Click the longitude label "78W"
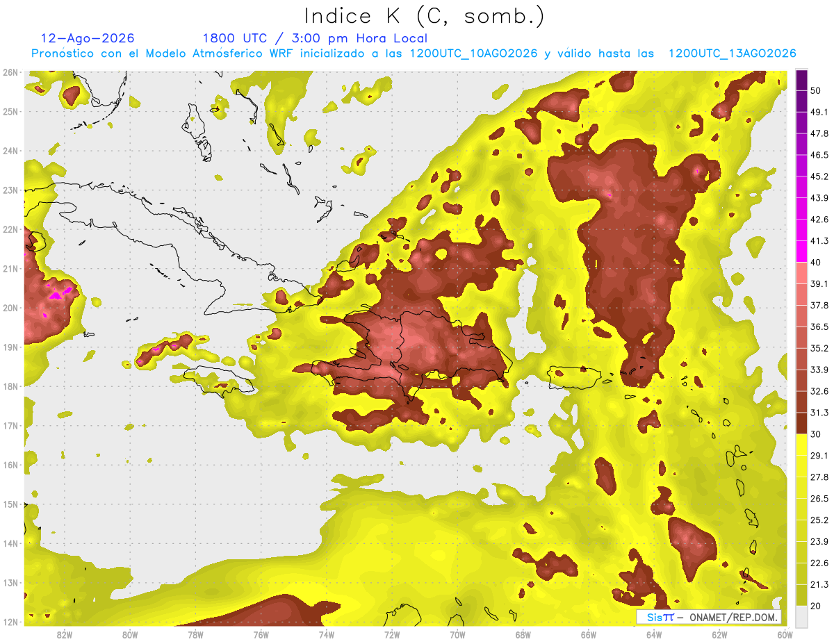 point(195,634)
